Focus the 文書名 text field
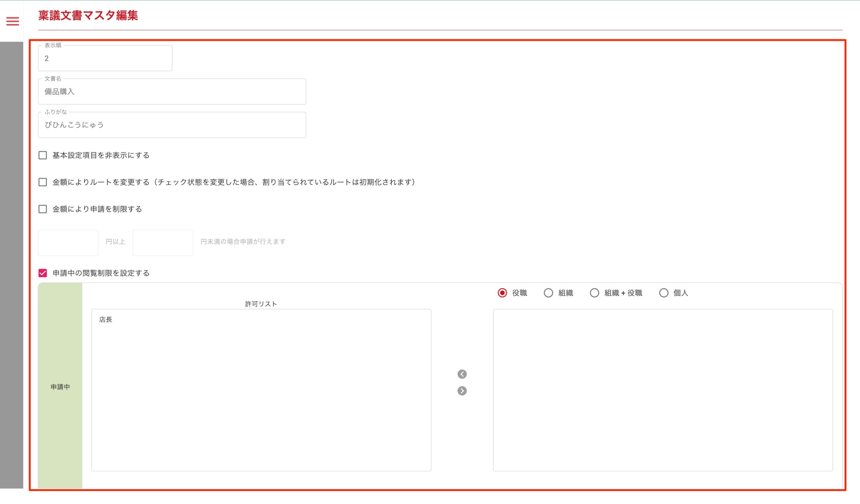 (172, 92)
